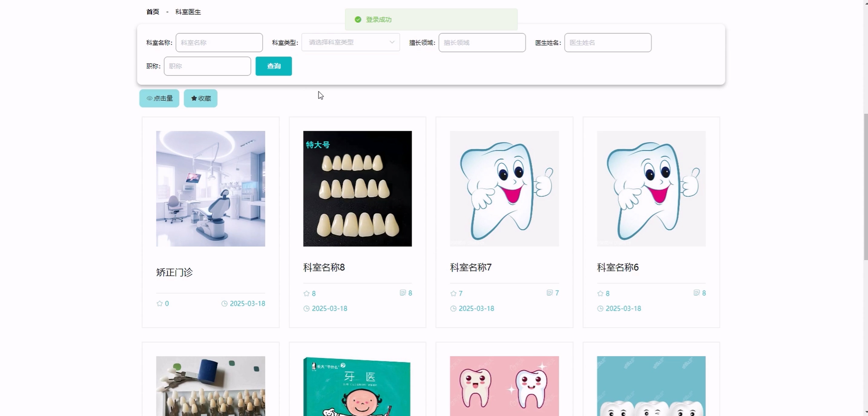
Task: Click clock icon on 科室名称6 card
Action: tap(600, 309)
